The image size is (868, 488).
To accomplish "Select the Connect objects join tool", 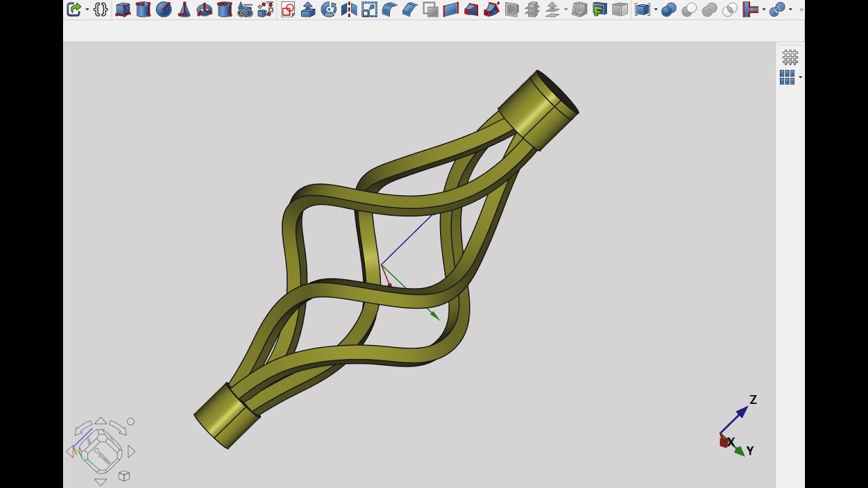I will [750, 9].
